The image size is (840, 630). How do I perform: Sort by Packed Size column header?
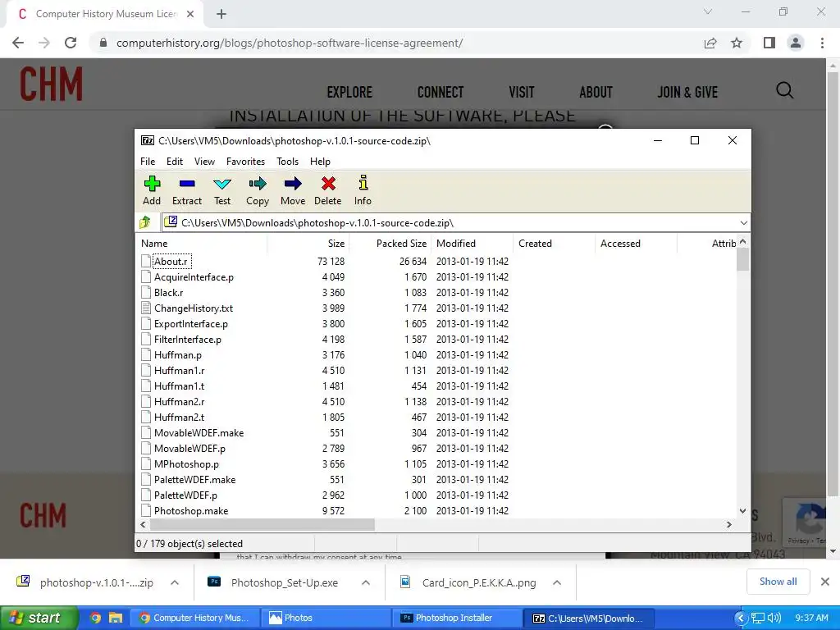[390, 243]
